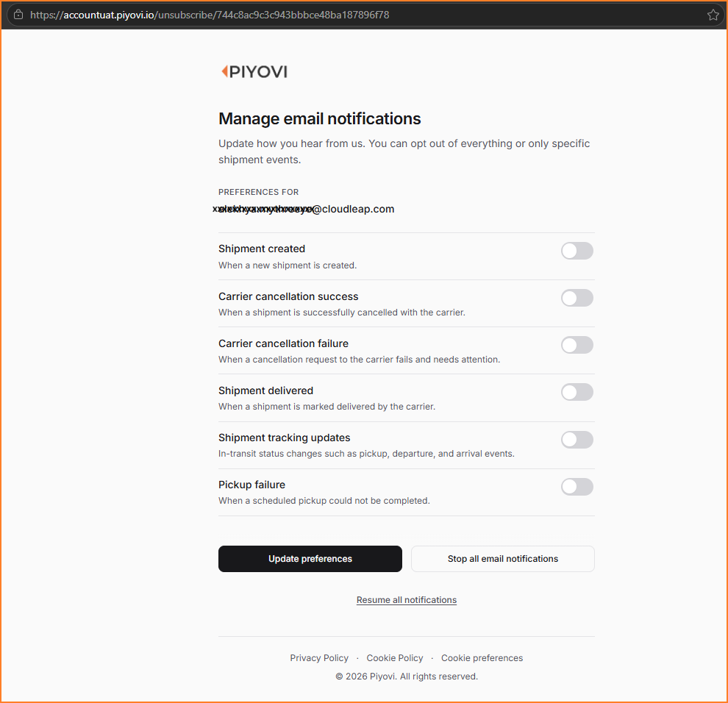Toggle Carrier cancellation failure notifications
This screenshot has width=728, height=703.
pyautogui.click(x=577, y=345)
